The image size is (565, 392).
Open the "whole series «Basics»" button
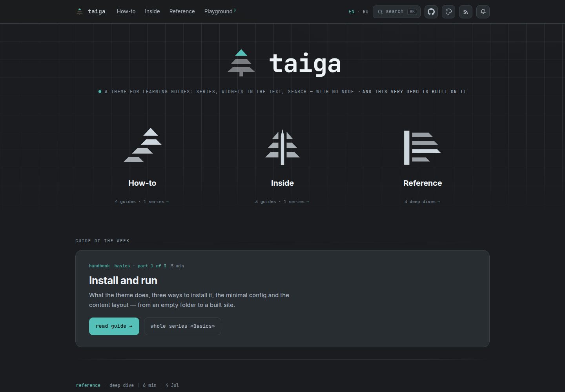183,326
